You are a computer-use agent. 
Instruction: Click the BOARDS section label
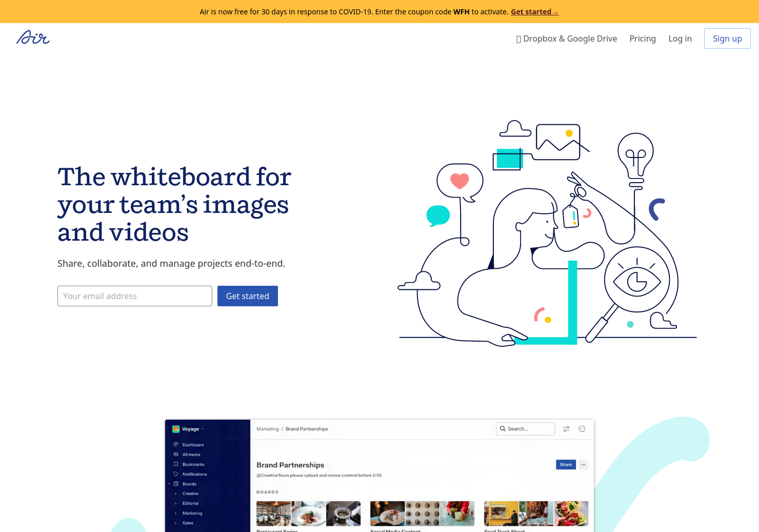point(267,492)
